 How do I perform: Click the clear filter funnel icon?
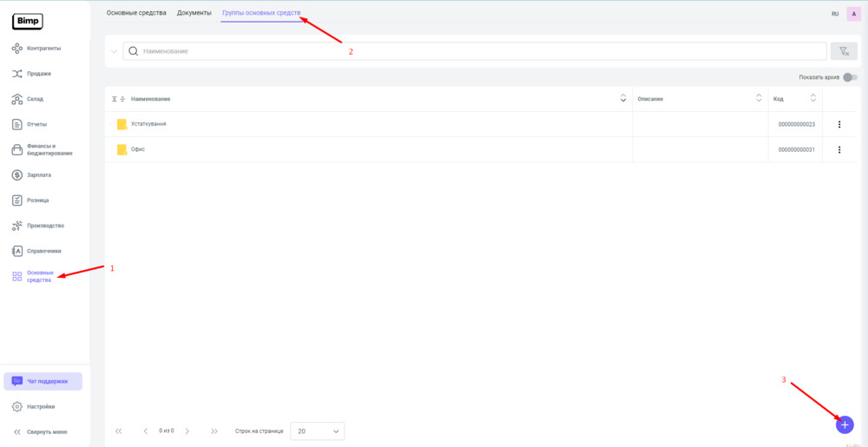[844, 51]
